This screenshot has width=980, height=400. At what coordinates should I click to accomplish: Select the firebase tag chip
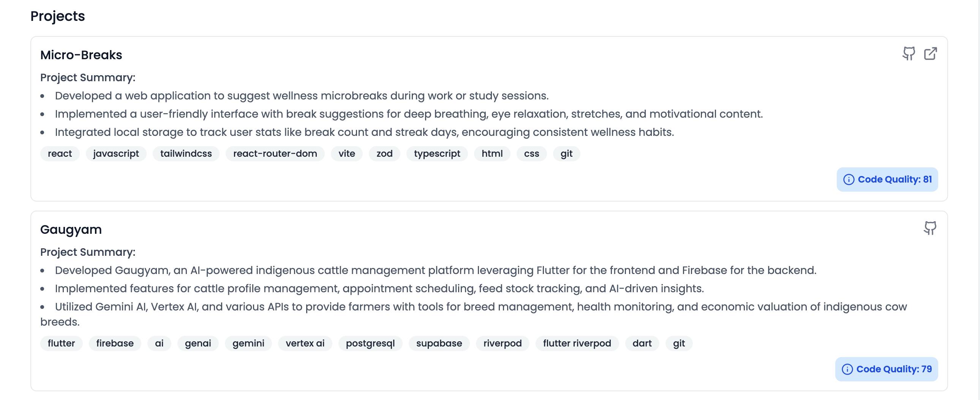114,343
